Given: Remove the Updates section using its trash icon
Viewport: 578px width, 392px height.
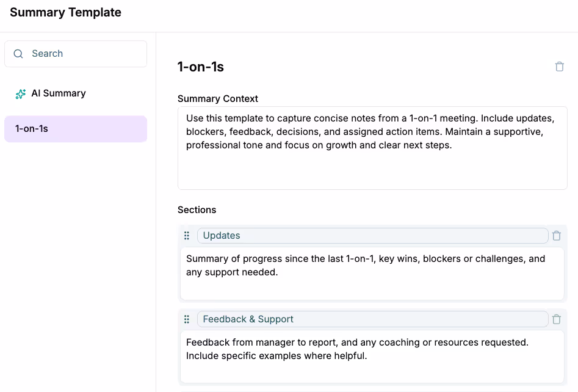Looking at the screenshot, I should click(556, 235).
